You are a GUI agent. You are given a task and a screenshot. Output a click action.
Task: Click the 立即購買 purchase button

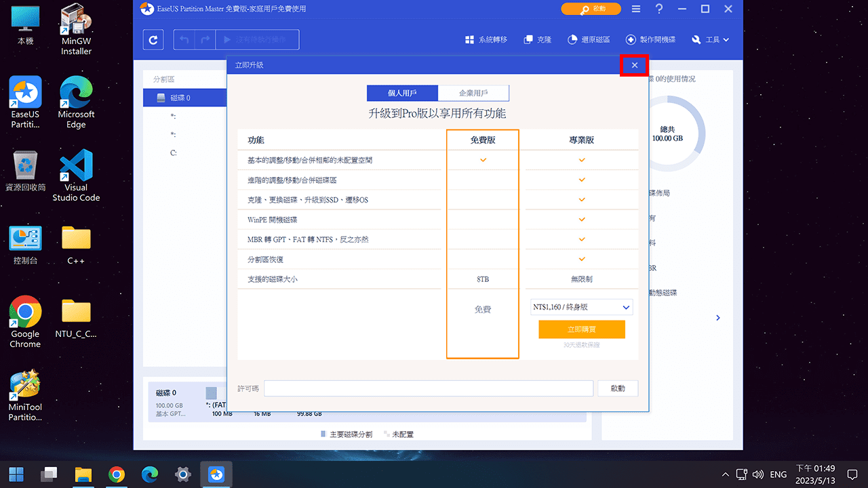tap(581, 329)
